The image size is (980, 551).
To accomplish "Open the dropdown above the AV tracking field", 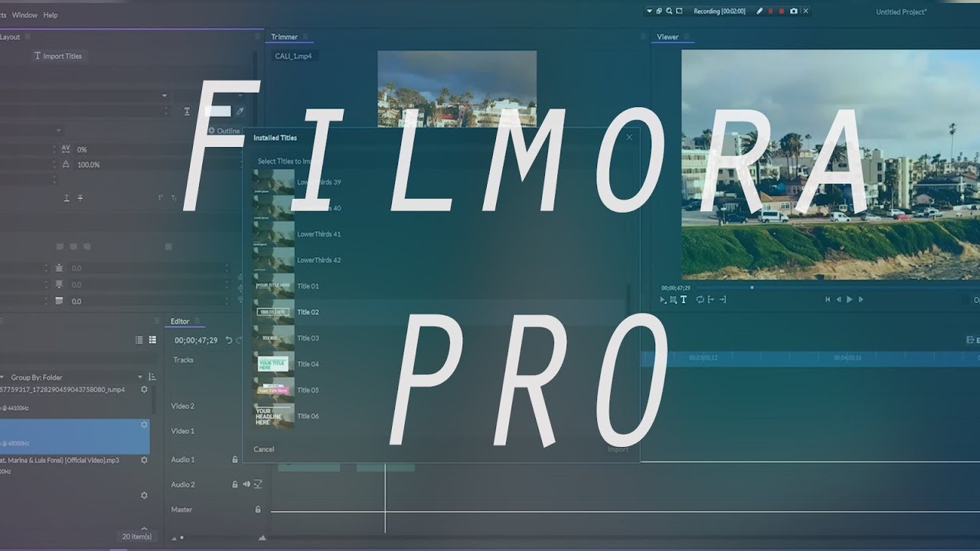I will [59, 131].
